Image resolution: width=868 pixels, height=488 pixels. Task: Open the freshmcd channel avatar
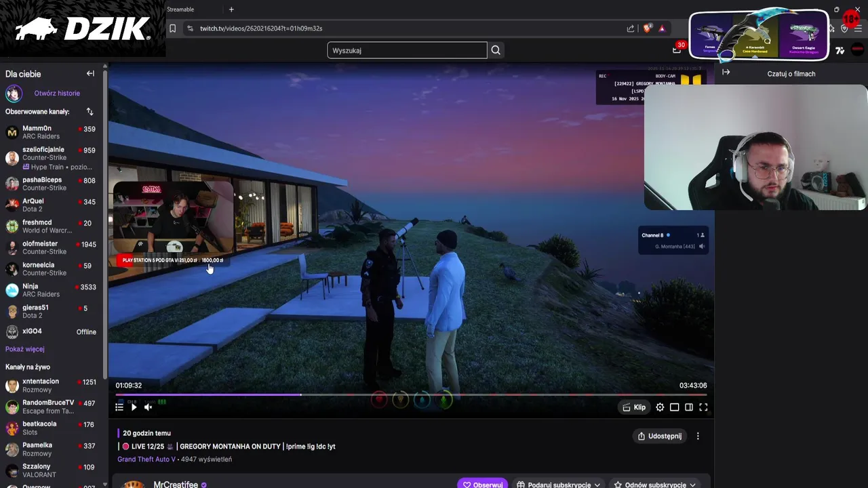(x=12, y=226)
